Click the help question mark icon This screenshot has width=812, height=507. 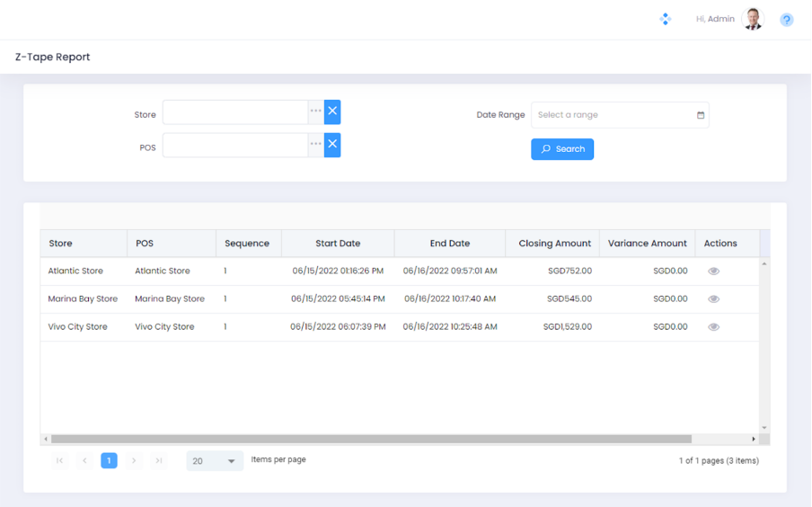pyautogui.click(x=786, y=20)
